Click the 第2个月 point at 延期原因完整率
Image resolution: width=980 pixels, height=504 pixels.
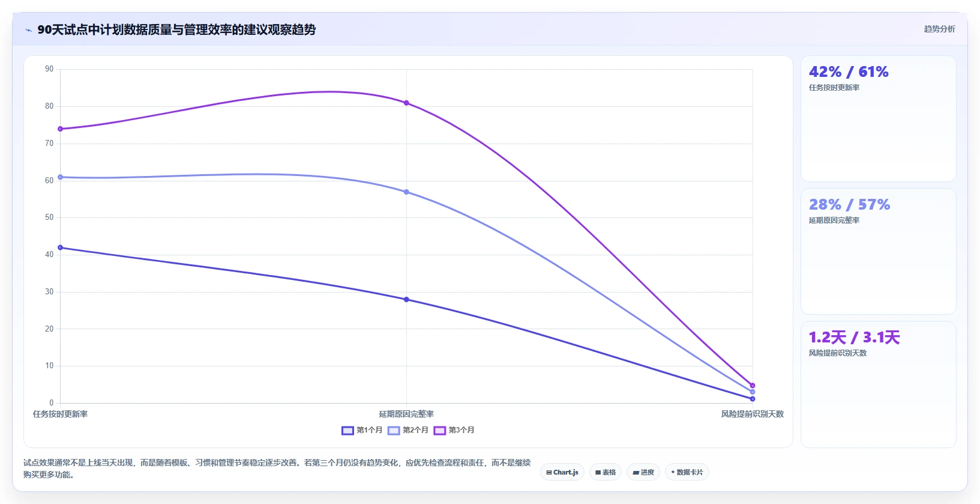pos(406,192)
